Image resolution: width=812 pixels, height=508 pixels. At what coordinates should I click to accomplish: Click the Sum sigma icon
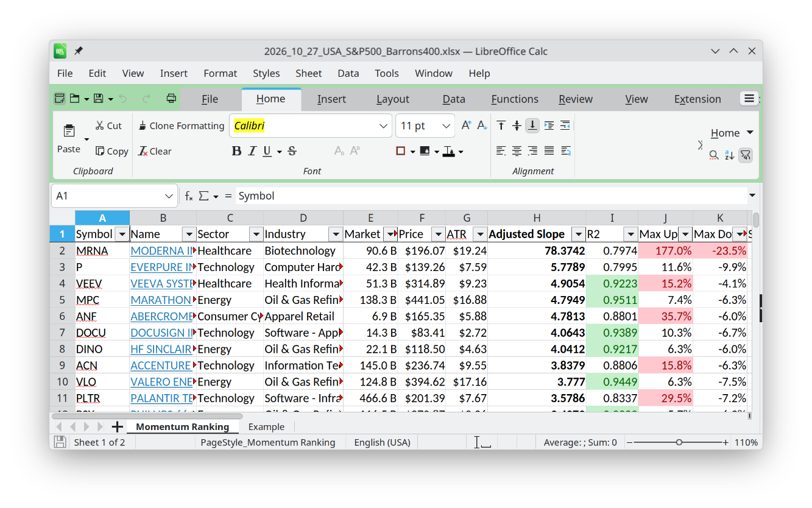pos(203,196)
